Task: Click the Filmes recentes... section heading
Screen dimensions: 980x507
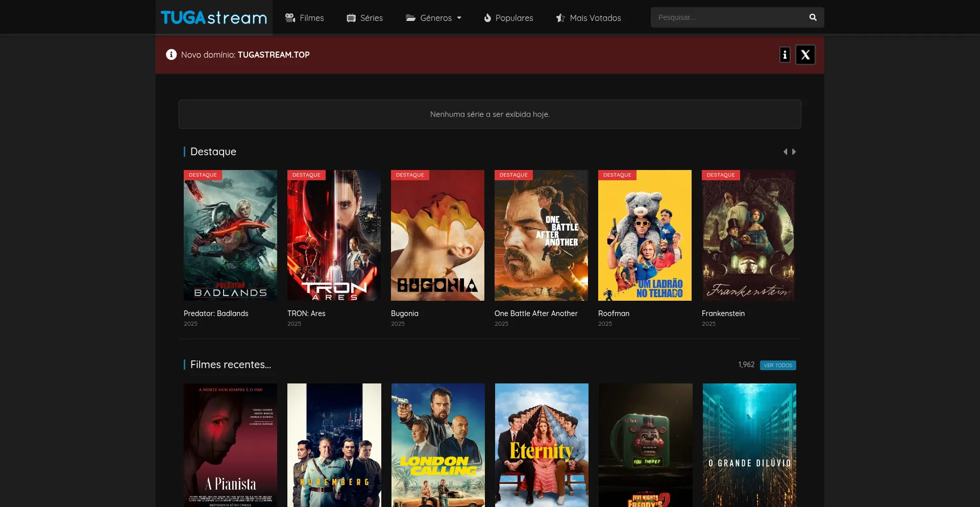Action: (x=231, y=365)
